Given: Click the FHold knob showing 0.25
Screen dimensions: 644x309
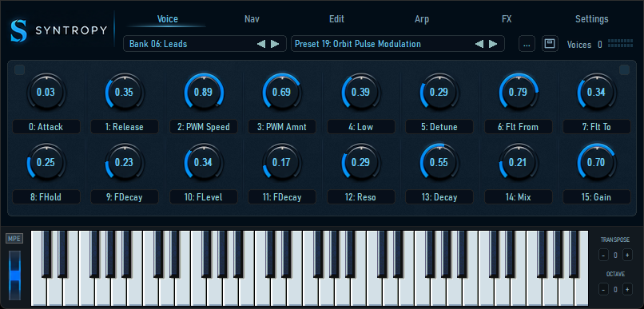Looking at the screenshot, I should [x=46, y=163].
